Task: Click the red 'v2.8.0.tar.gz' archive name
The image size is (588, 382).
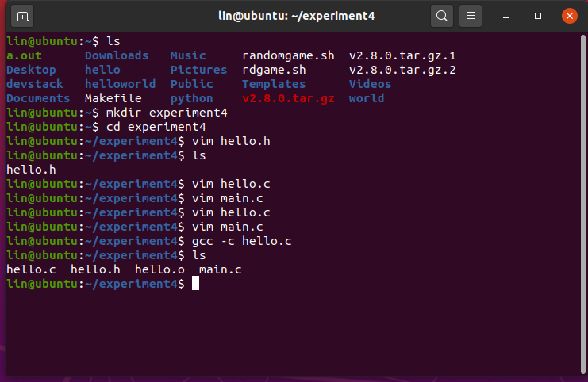Action: pyautogui.click(x=288, y=98)
